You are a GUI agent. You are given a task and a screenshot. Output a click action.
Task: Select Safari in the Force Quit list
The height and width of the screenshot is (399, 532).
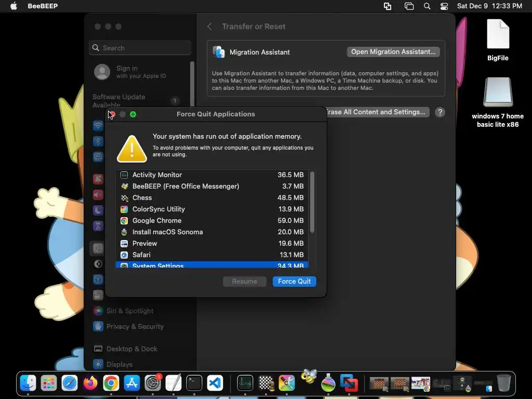click(x=212, y=255)
